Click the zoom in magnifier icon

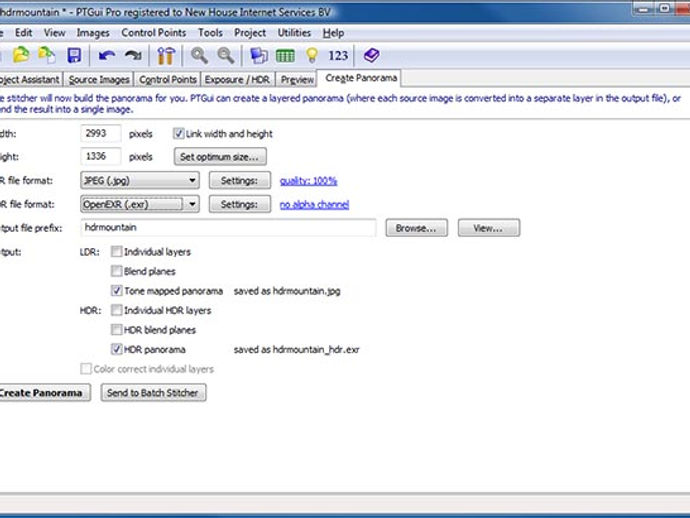click(199, 55)
